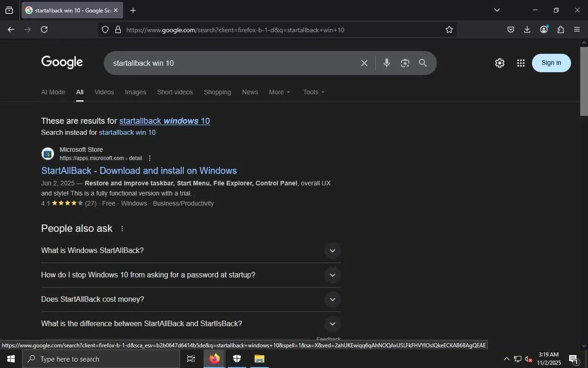Open the Windows Start menu

pos(11,359)
